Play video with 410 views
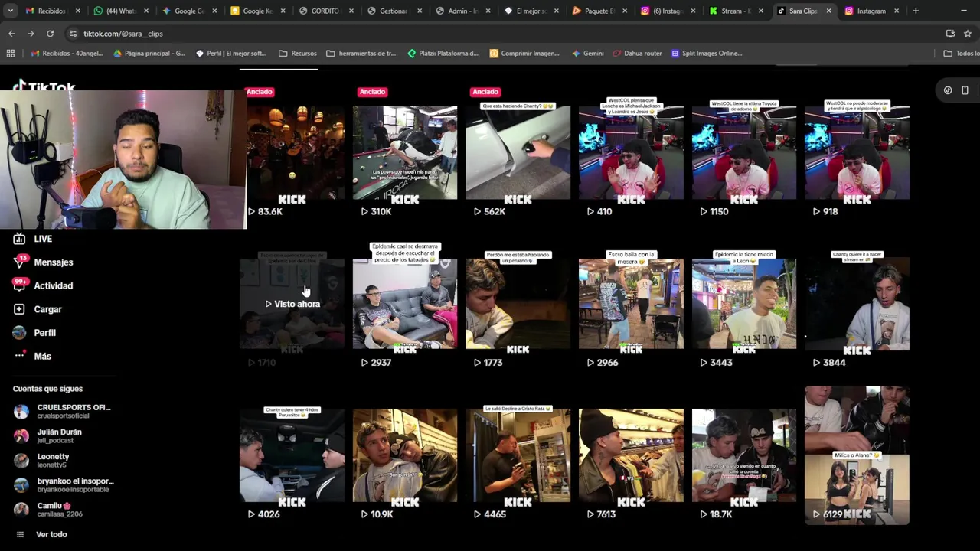980x551 pixels. (631, 152)
